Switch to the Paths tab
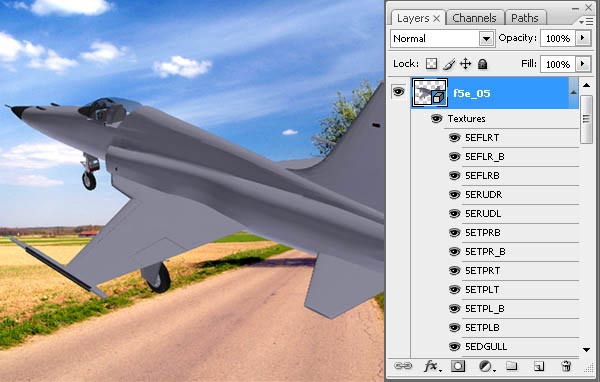 525,18
